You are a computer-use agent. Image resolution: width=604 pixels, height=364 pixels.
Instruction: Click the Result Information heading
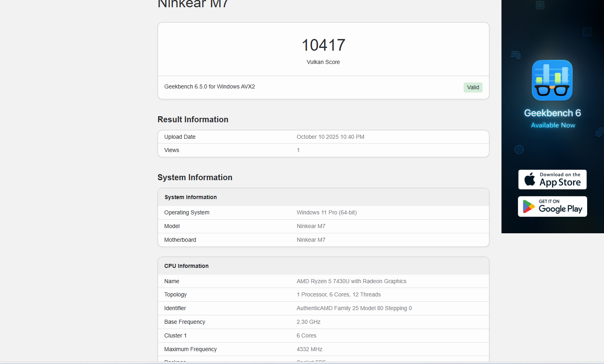click(x=193, y=119)
